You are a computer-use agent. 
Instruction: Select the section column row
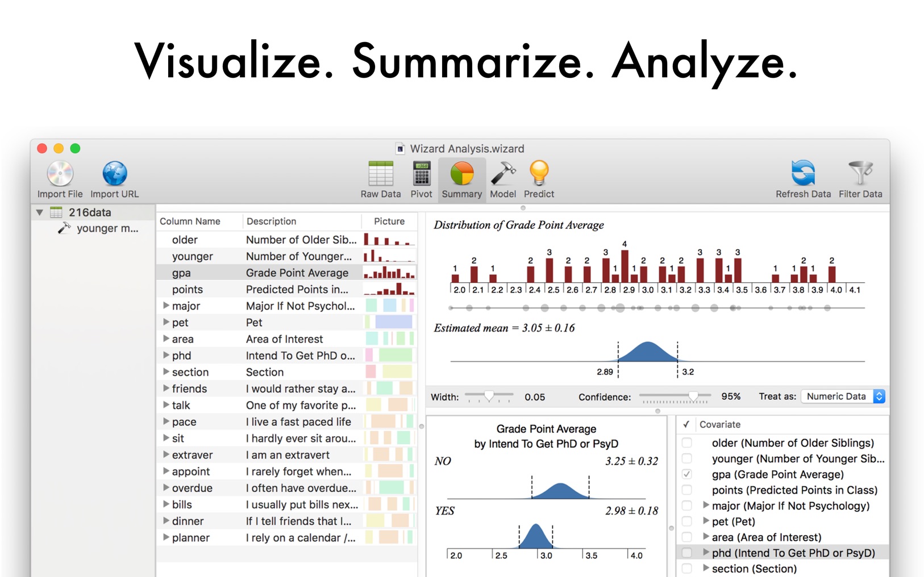pos(286,372)
